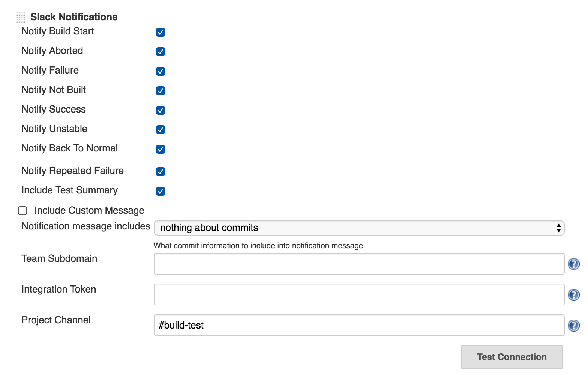
Task: Click the Project Channel label
Action: point(56,320)
